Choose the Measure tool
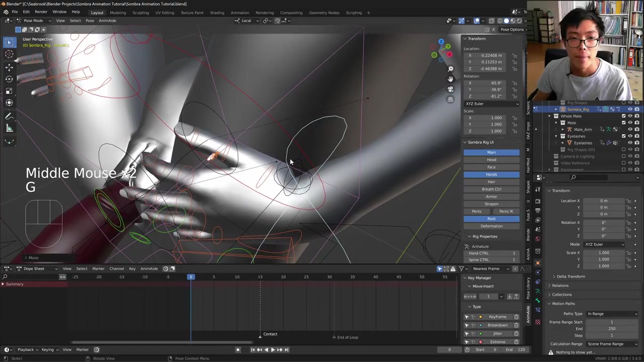644x362 pixels. (x=9, y=128)
